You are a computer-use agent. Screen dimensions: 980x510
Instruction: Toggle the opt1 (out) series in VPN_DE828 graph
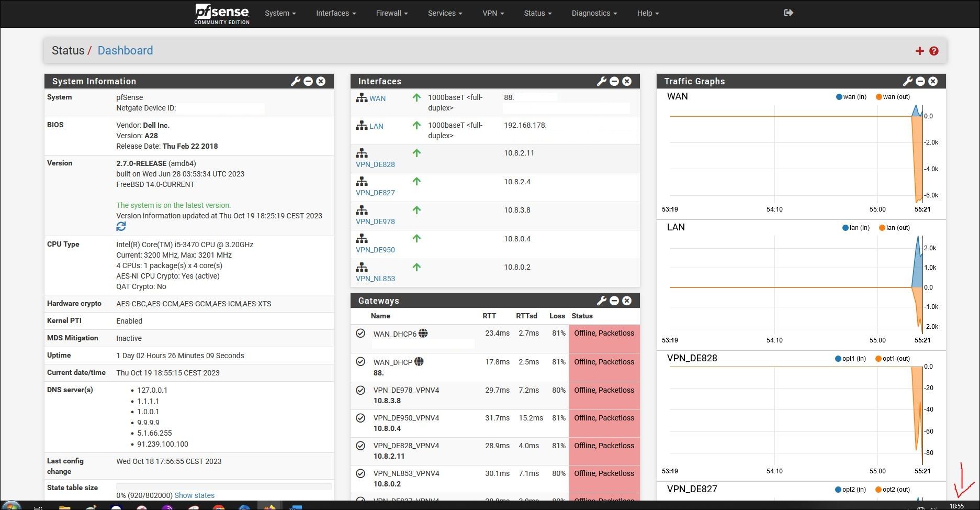click(893, 359)
